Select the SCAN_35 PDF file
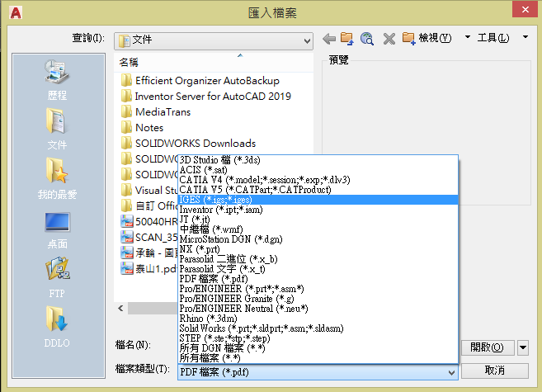This screenshot has height=392, width=542. click(x=149, y=237)
